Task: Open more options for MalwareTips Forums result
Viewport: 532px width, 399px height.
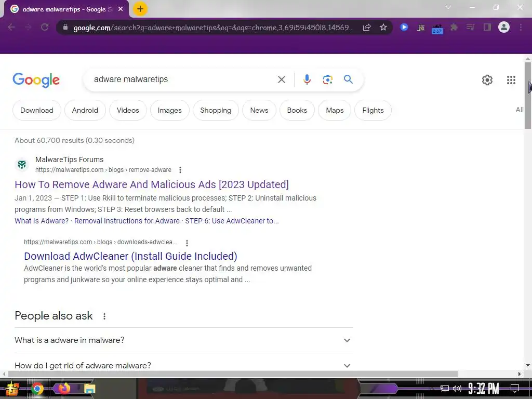Action: tap(180, 170)
